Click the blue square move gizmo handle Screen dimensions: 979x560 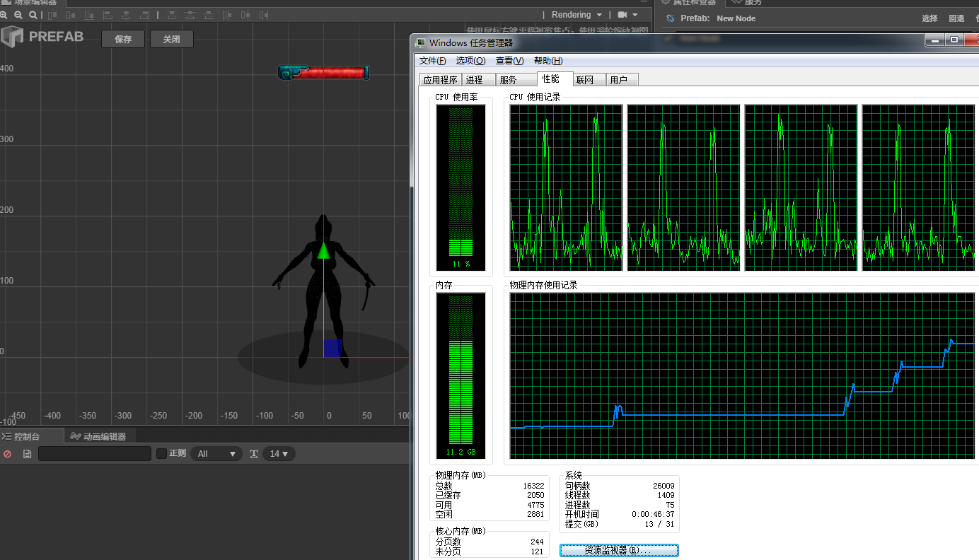pos(332,348)
